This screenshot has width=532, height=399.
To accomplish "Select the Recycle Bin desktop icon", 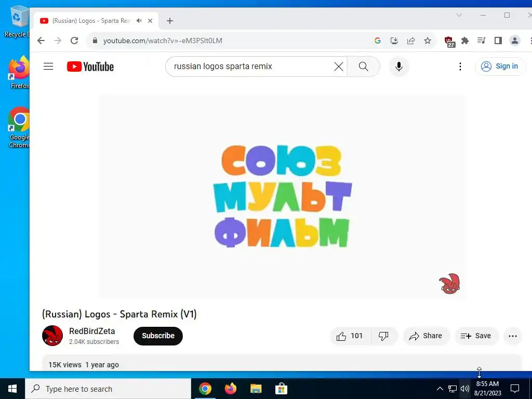I will coord(16,21).
